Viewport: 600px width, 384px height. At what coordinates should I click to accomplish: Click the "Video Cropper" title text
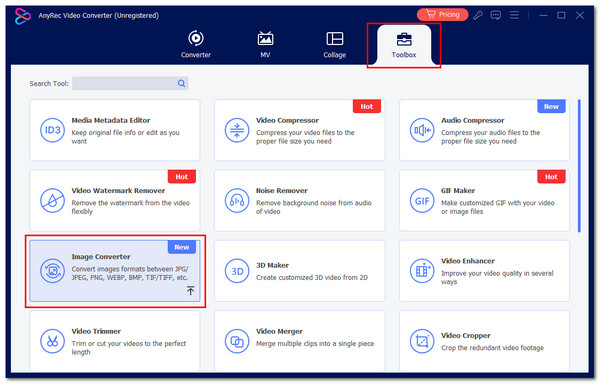click(x=466, y=335)
